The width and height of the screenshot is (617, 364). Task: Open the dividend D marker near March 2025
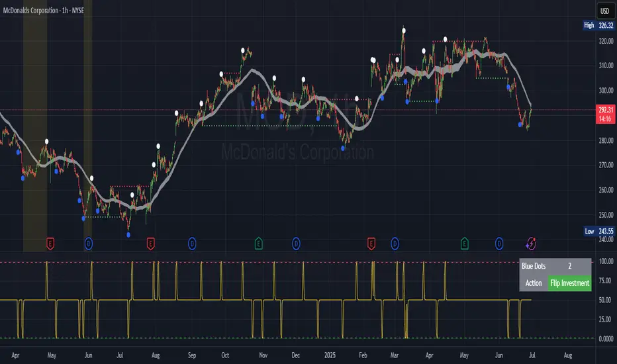[395, 244]
